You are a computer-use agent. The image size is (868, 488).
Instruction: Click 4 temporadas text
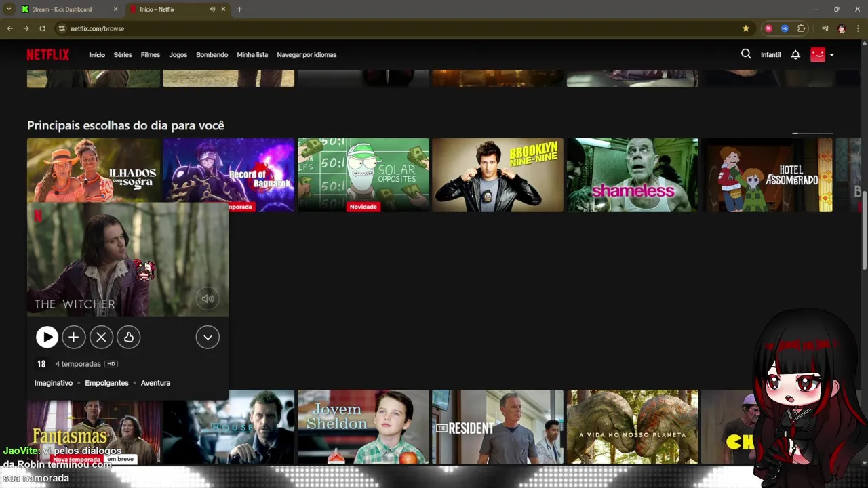(78, 364)
